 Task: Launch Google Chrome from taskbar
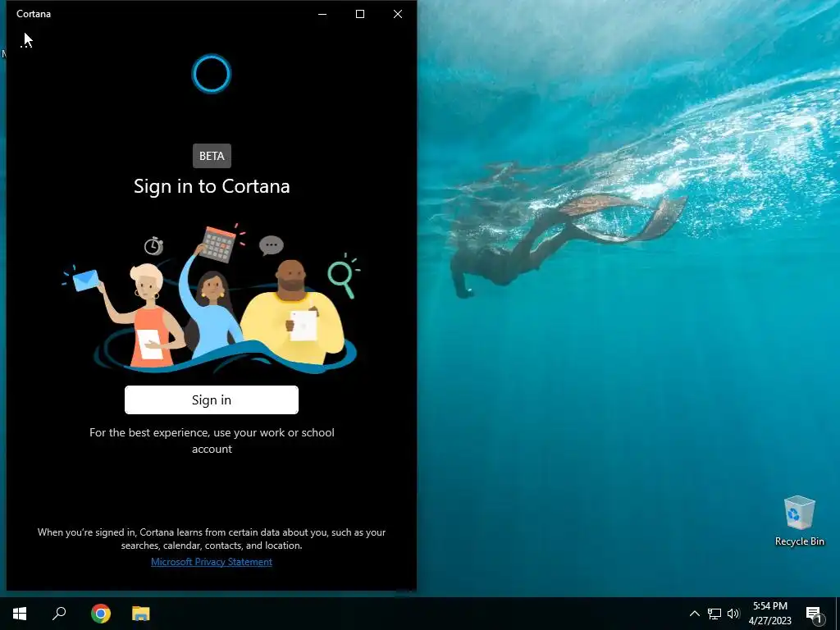pyautogui.click(x=100, y=614)
